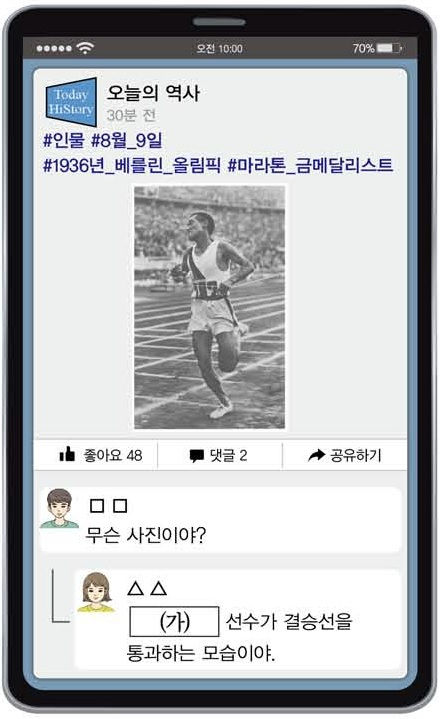
Task: Click the Today History profile logo
Action: coord(71,102)
